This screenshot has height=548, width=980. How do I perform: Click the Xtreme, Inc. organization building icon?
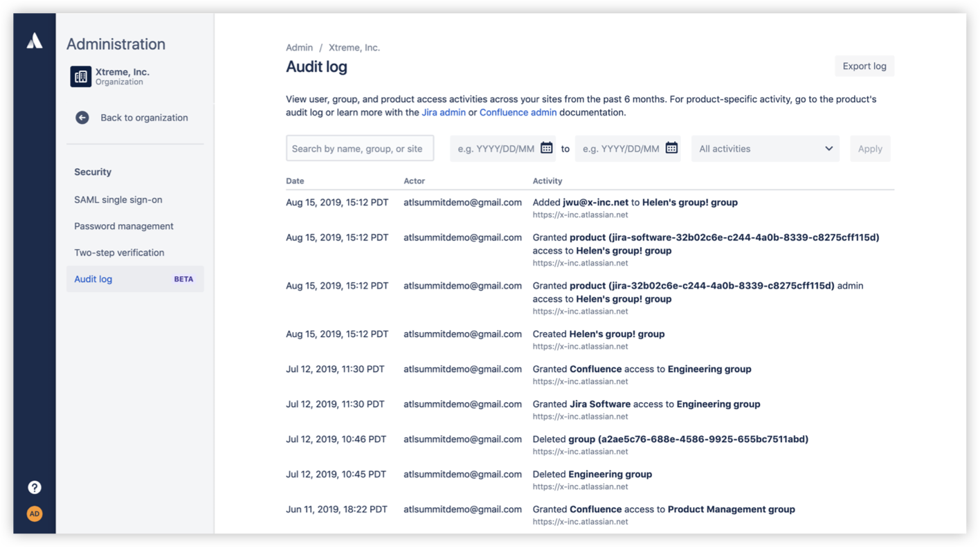[81, 76]
